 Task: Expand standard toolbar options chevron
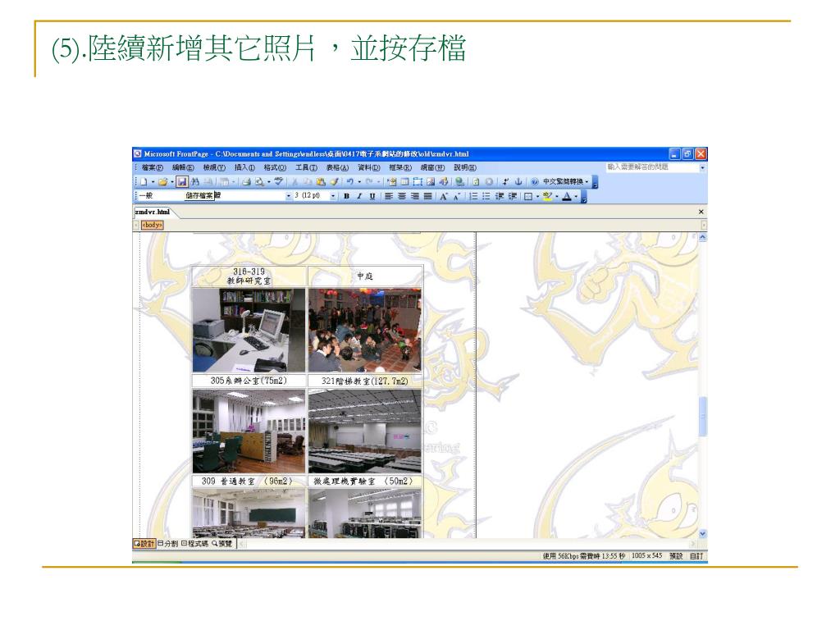click(x=595, y=181)
